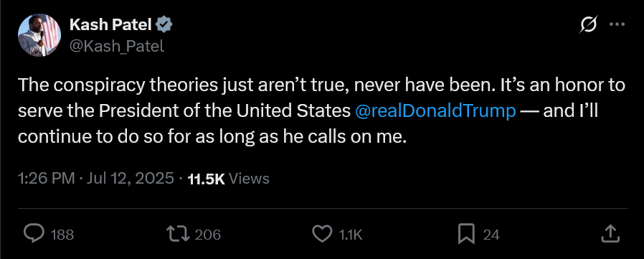Open the share upload icon
The image size is (644, 259).
point(610,233)
